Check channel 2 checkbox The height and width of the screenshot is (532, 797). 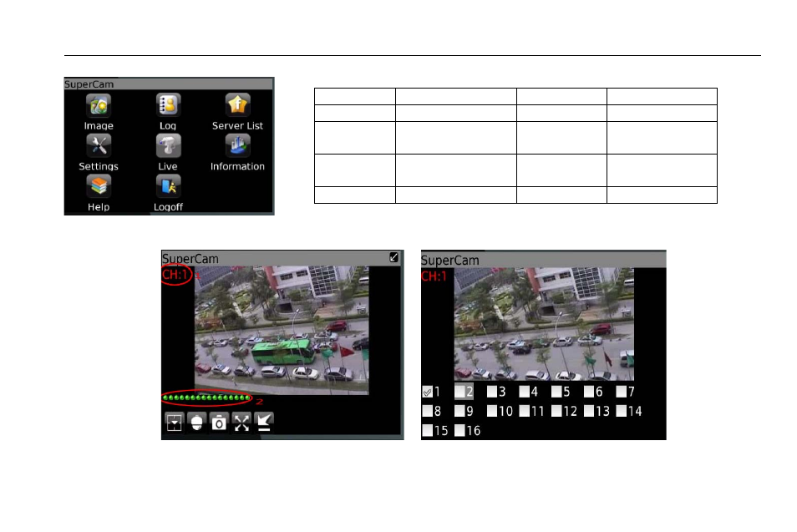(460, 391)
